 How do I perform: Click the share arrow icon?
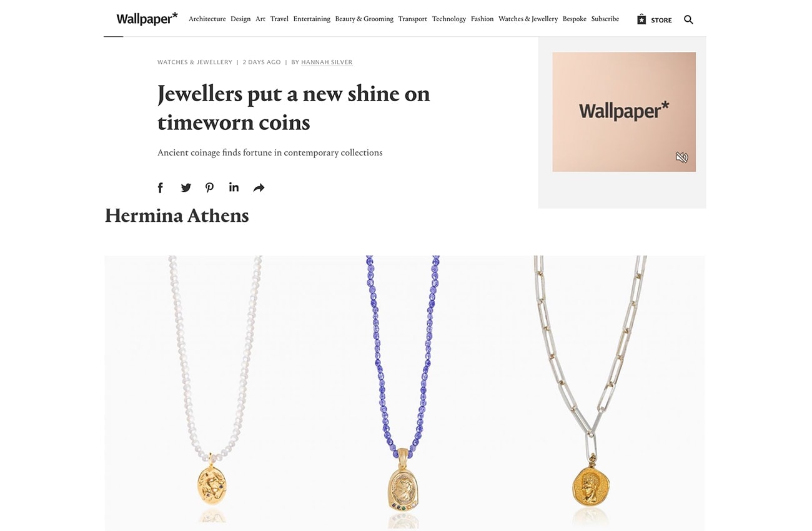click(259, 187)
